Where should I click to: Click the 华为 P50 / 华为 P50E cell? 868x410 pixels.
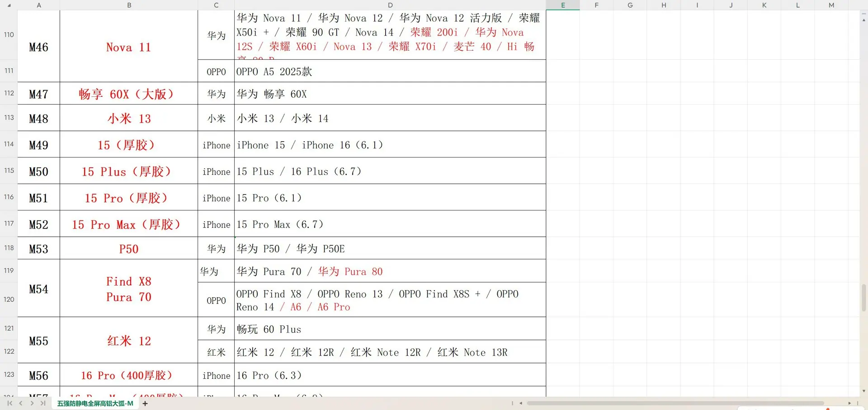[x=390, y=248]
